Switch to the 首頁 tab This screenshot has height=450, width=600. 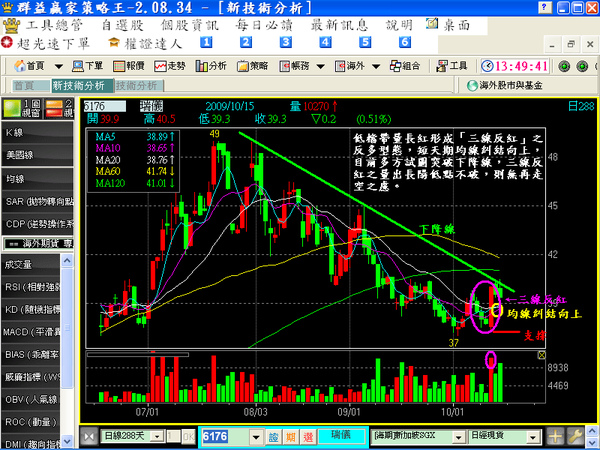pyautogui.click(x=31, y=86)
